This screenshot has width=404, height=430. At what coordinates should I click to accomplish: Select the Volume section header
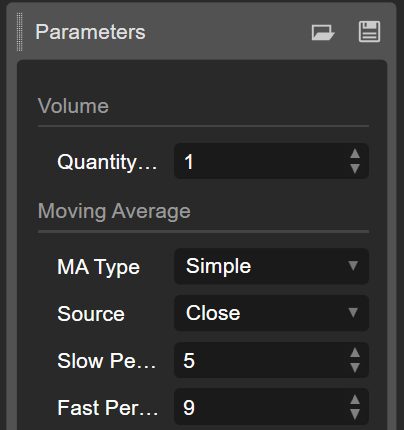tap(73, 106)
